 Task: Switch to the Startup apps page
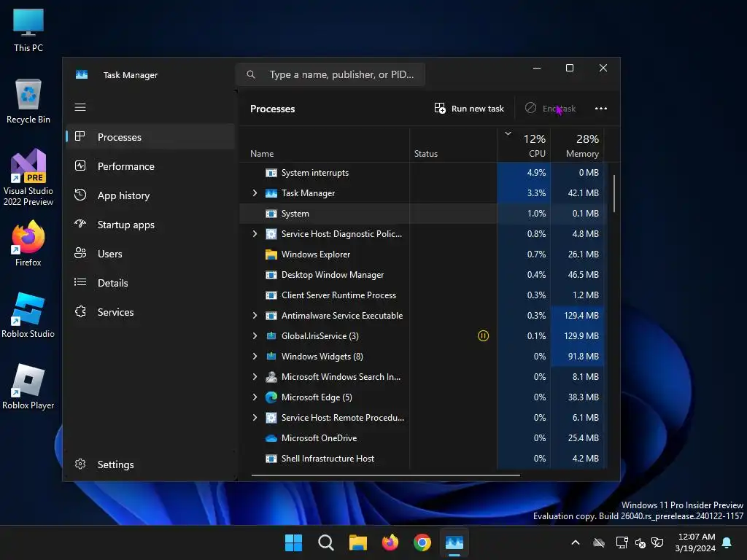pyautogui.click(x=150, y=225)
